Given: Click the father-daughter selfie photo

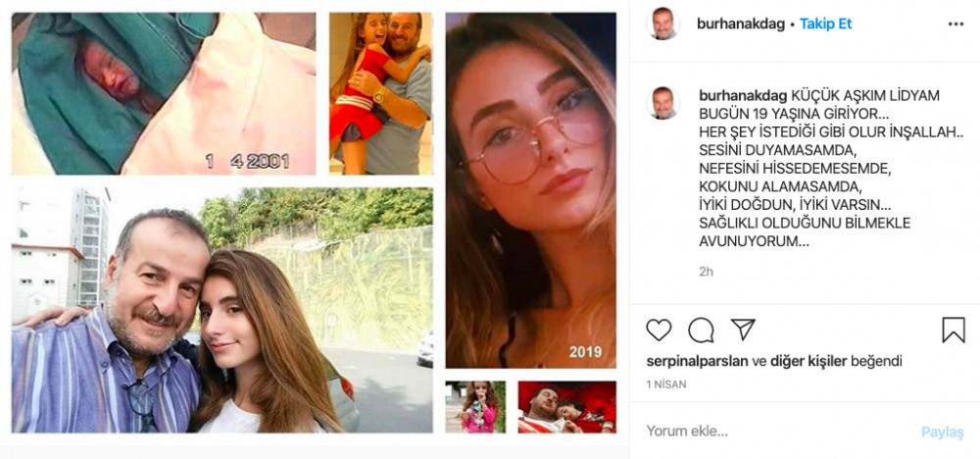Looking at the screenshot, I should 221,310.
